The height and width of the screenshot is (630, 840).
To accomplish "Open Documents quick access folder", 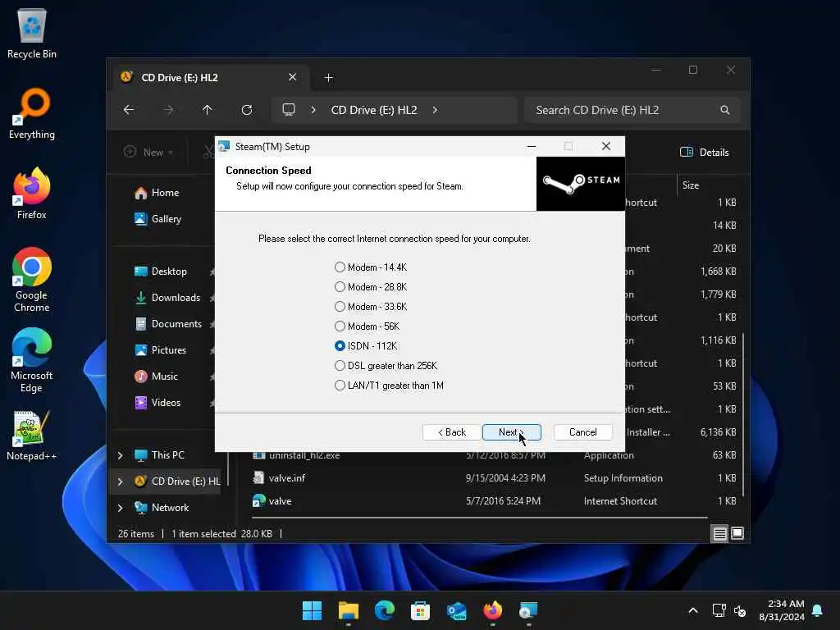I will (176, 323).
